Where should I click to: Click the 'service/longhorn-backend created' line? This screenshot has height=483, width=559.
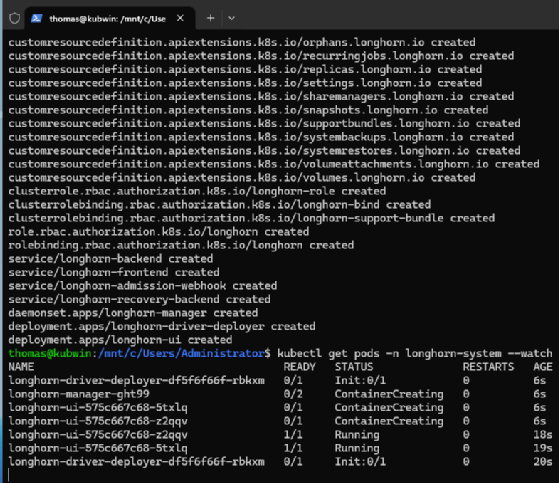pyautogui.click(x=111, y=259)
